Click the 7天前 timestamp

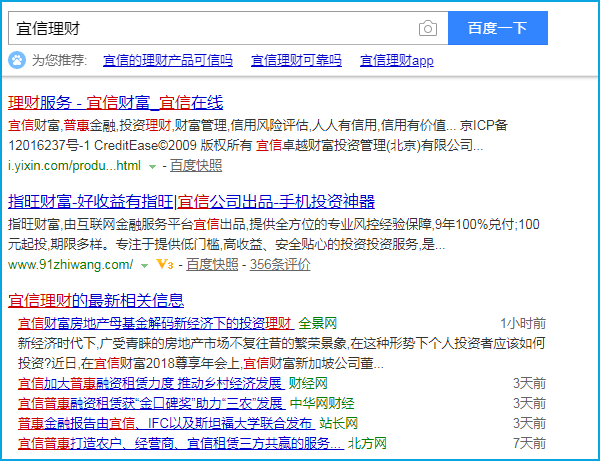(529, 443)
